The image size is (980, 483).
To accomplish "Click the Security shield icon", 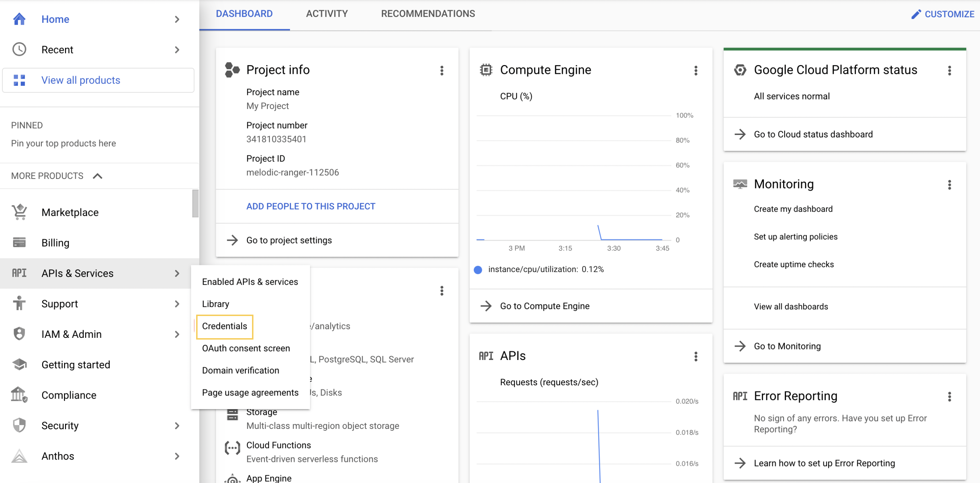I will (19, 425).
